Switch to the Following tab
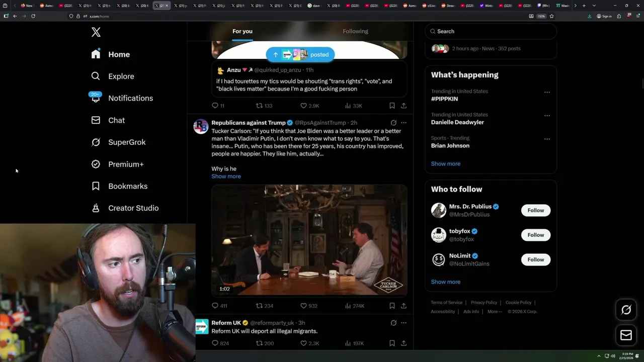This screenshot has height=362, width=644. tap(356, 31)
